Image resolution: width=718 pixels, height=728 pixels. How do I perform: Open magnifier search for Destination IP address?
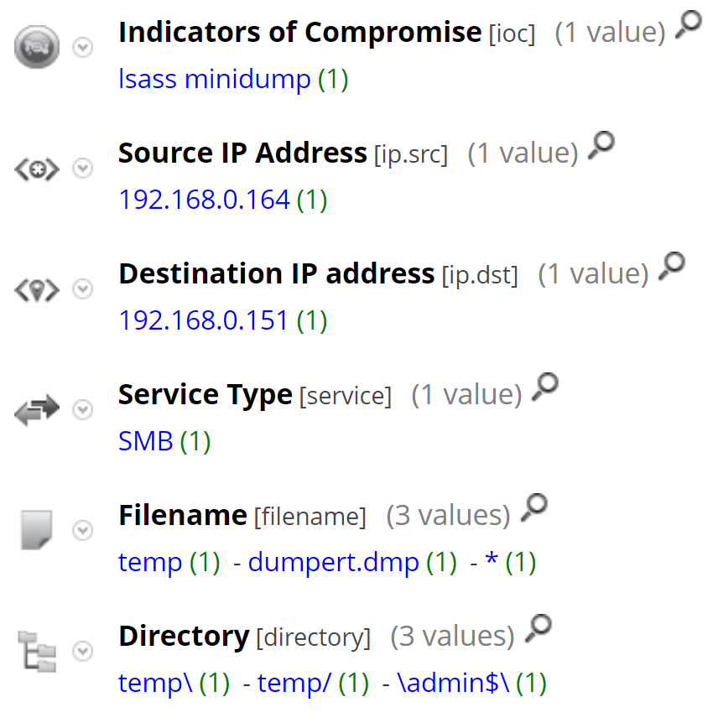coord(671,267)
